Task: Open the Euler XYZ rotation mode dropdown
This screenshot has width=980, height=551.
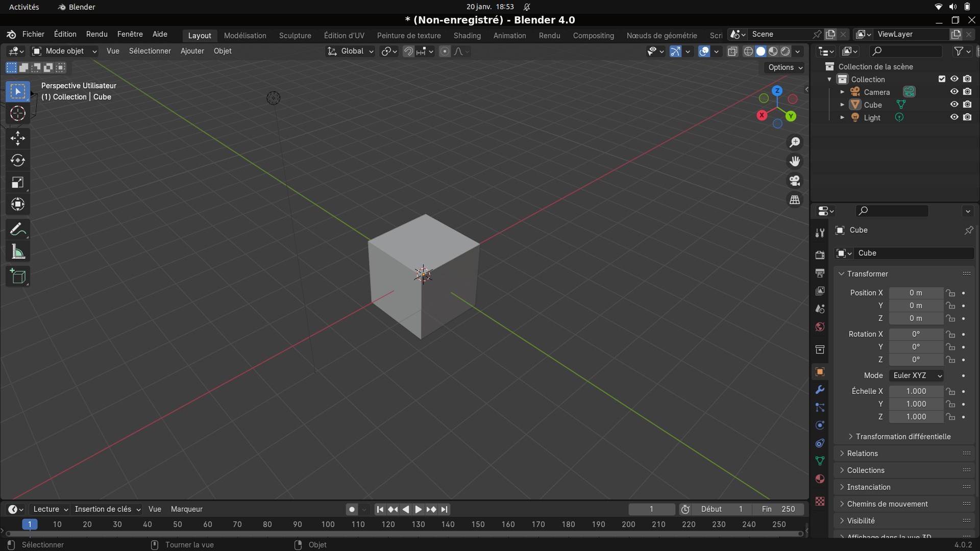Action: pyautogui.click(x=916, y=375)
